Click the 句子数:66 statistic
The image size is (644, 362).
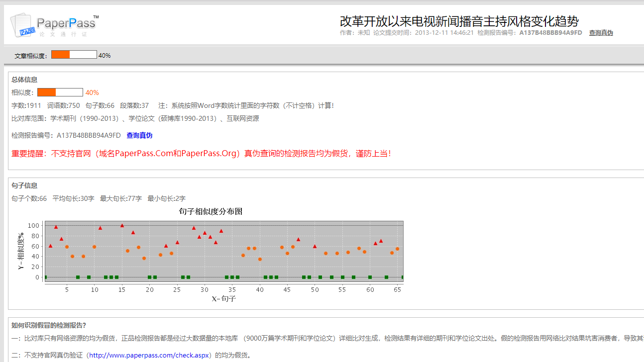pos(100,105)
